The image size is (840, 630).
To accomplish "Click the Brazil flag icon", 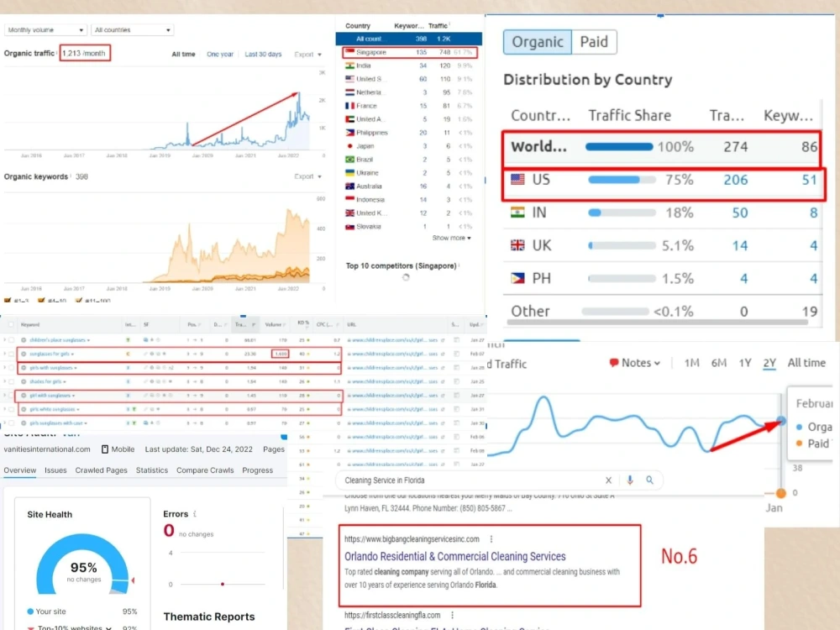I will click(349, 159).
